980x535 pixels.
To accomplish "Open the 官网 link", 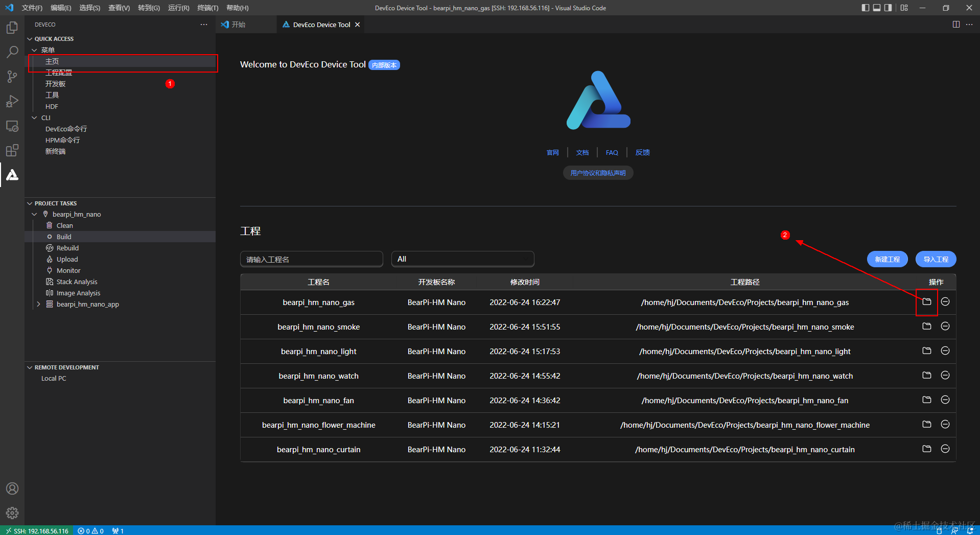I will click(552, 152).
